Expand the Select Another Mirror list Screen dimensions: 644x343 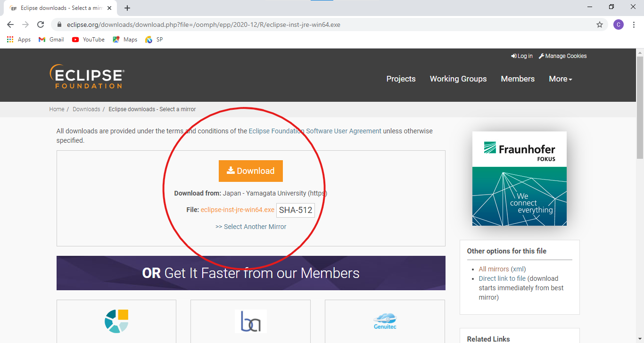tap(251, 227)
